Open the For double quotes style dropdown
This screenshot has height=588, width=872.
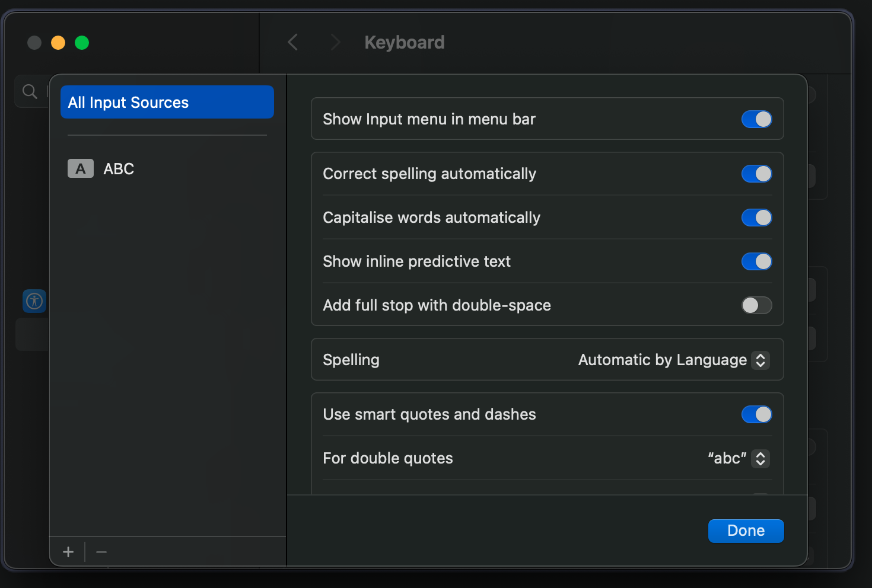(760, 458)
